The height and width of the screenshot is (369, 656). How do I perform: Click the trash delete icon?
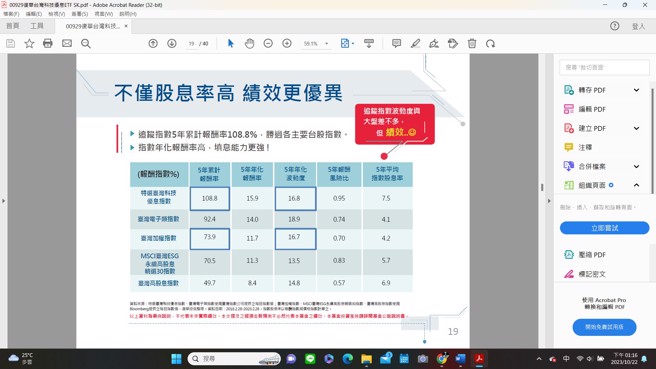coord(472,44)
